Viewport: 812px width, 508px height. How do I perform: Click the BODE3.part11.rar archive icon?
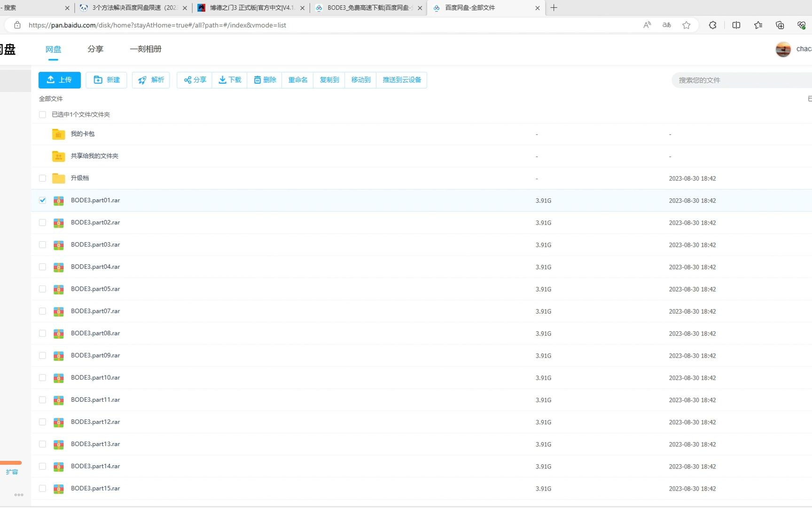(x=58, y=400)
